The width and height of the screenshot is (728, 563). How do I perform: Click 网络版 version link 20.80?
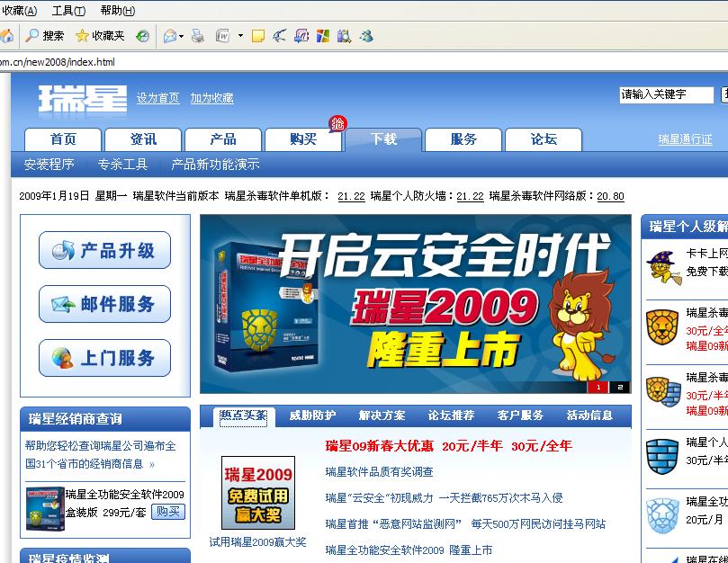pyautogui.click(x=610, y=196)
